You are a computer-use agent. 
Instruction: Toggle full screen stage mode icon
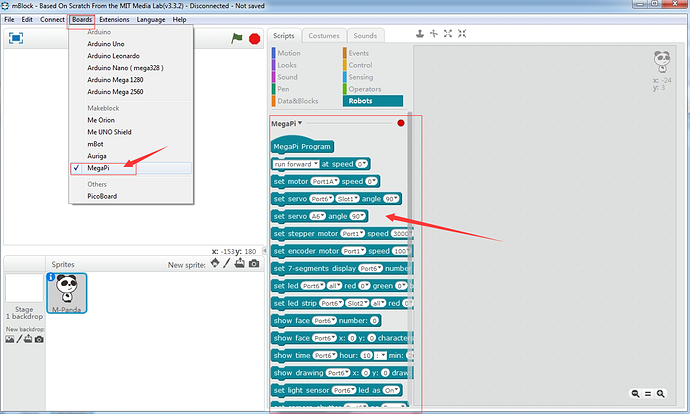(x=16, y=38)
